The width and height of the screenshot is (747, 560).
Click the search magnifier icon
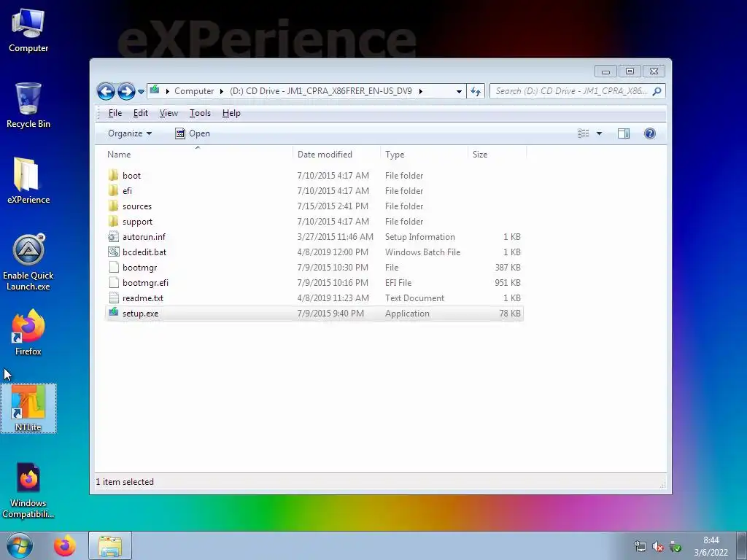tap(657, 91)
